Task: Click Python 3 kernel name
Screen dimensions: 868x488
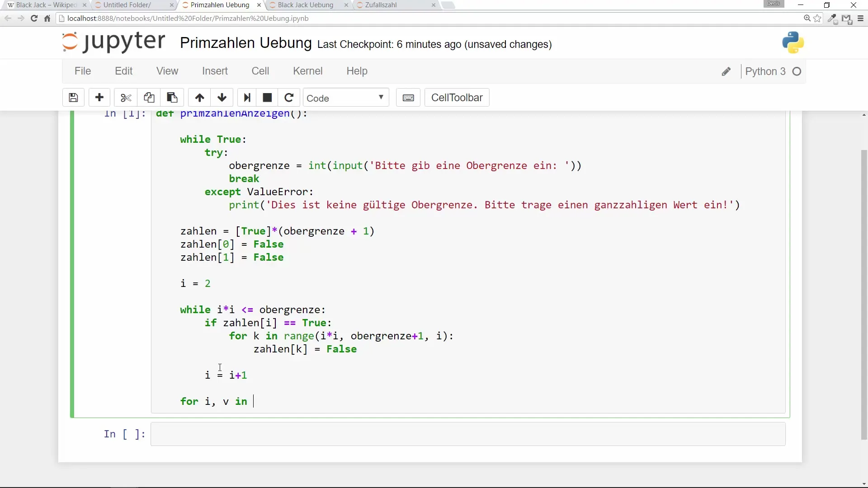Action: click(x=765, y=71)
